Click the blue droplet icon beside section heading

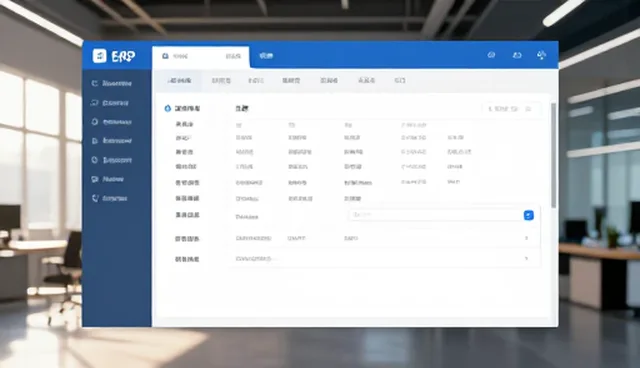pos(167,108)
